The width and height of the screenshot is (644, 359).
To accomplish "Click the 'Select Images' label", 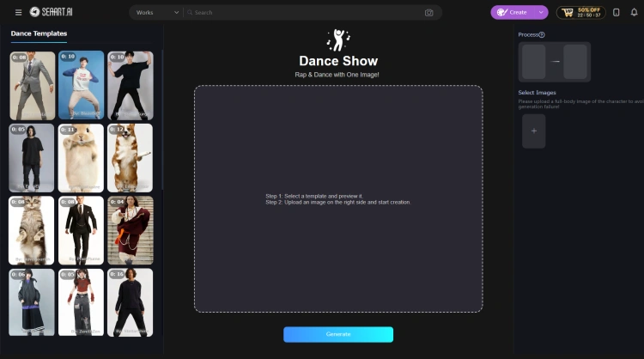I will tap(538, 93).
